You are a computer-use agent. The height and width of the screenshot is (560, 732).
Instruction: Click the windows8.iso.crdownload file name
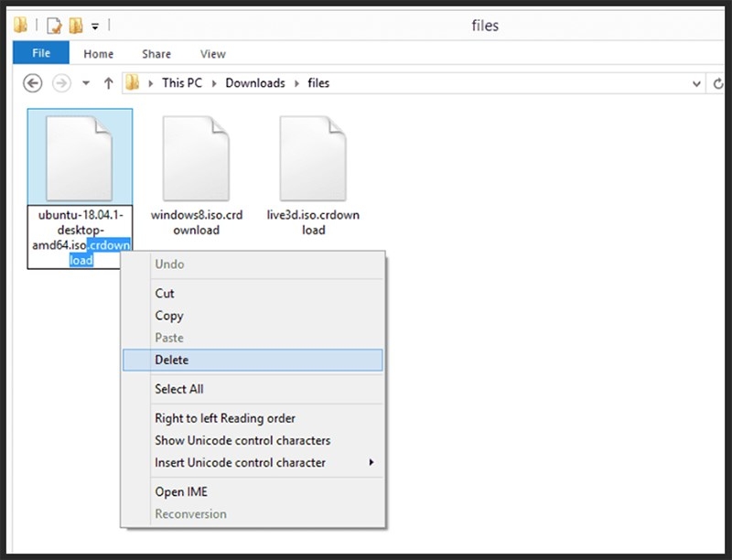197,222
